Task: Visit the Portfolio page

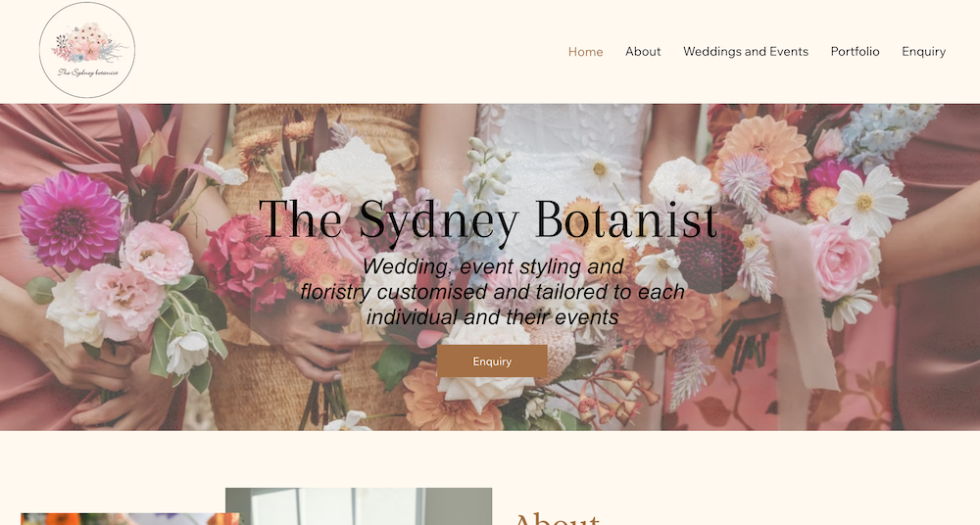Action: click(855, 52)
